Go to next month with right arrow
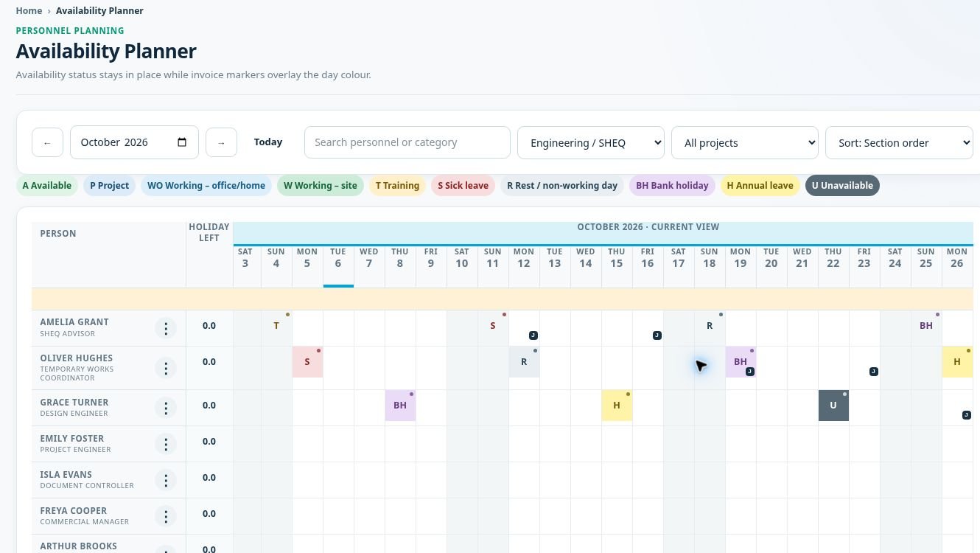The image size is (980, 553). [221, 142]
